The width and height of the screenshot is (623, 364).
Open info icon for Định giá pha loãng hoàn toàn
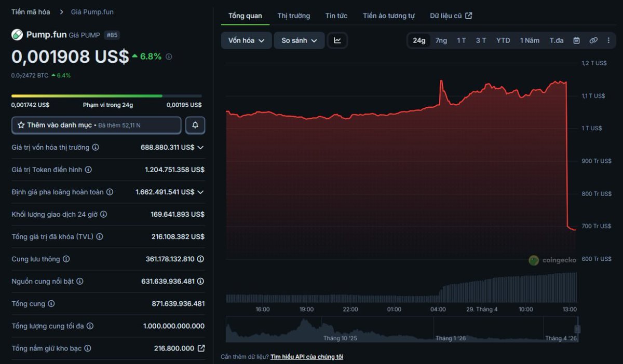[110, 192]
